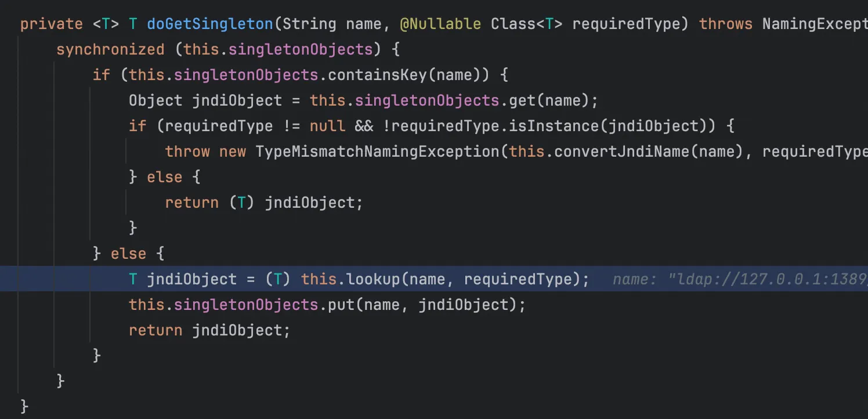Click the null literal in requiredType check

point(327,126)
